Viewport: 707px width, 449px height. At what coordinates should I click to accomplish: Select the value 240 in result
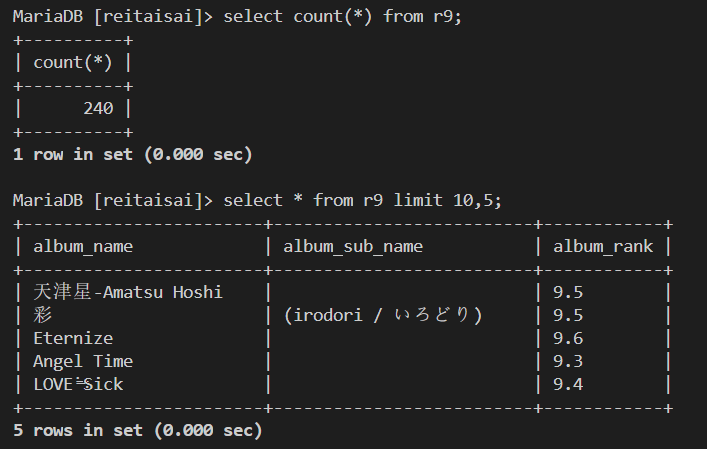[98, 109]
